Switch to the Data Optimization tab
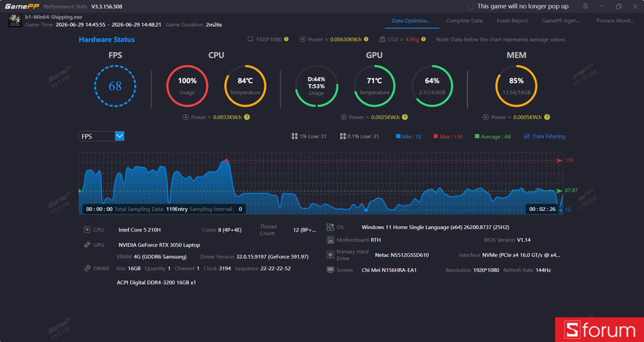 tap(411, 21)
